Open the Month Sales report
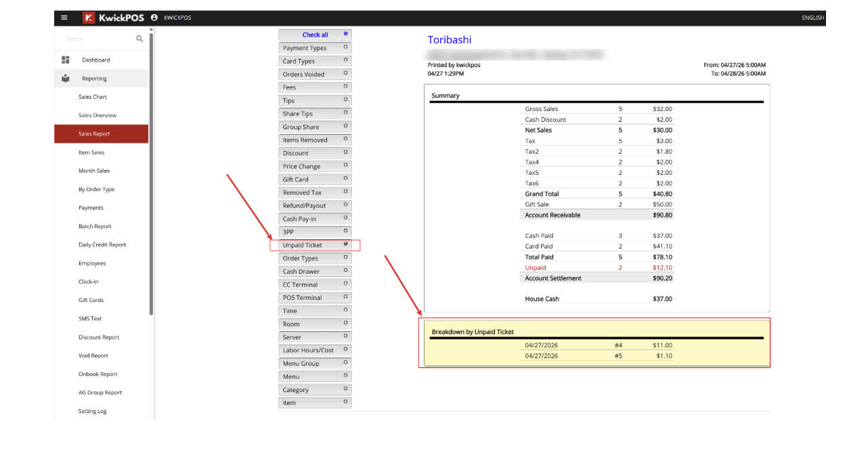This screenshot has height=451, width=868. tap(101, 171)
